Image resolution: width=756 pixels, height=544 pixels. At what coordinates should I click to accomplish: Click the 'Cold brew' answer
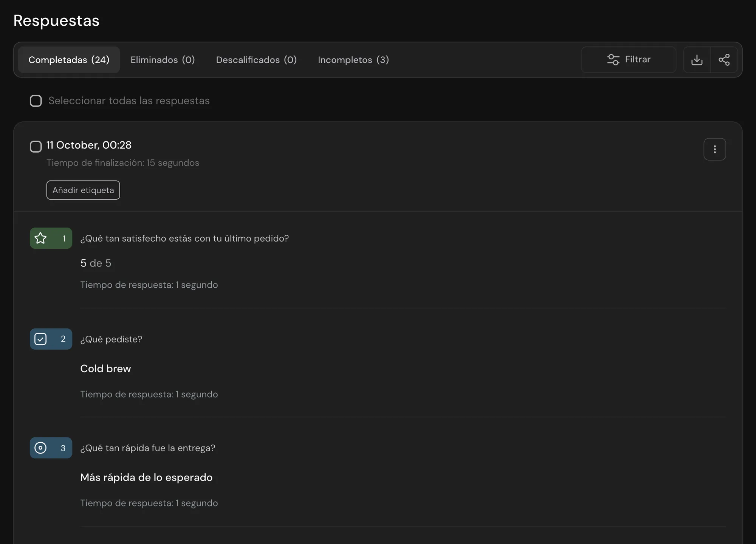point(105,369)
